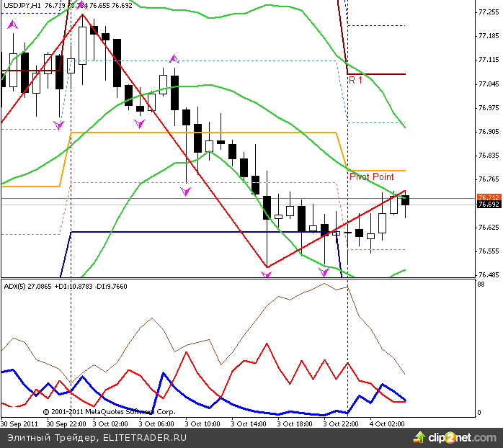
Task: Click the magenta down fractal arrow at chart low near 3 Oct 14:00
Action: (267, 274)
